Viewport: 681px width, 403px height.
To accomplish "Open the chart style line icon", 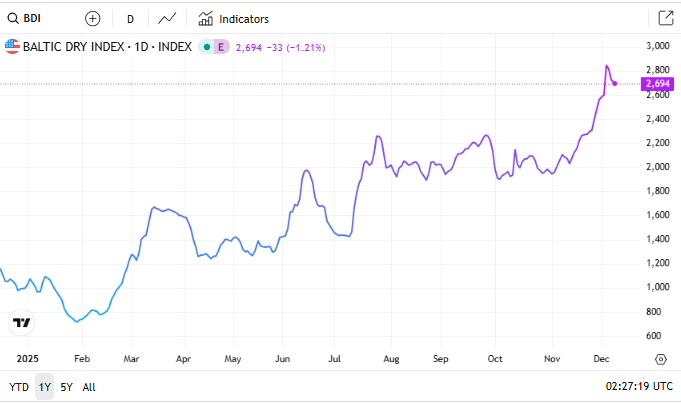I will 167,18.
